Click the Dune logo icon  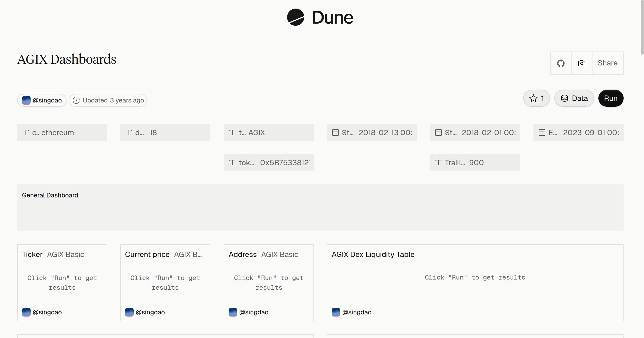[x=295, y=17]
